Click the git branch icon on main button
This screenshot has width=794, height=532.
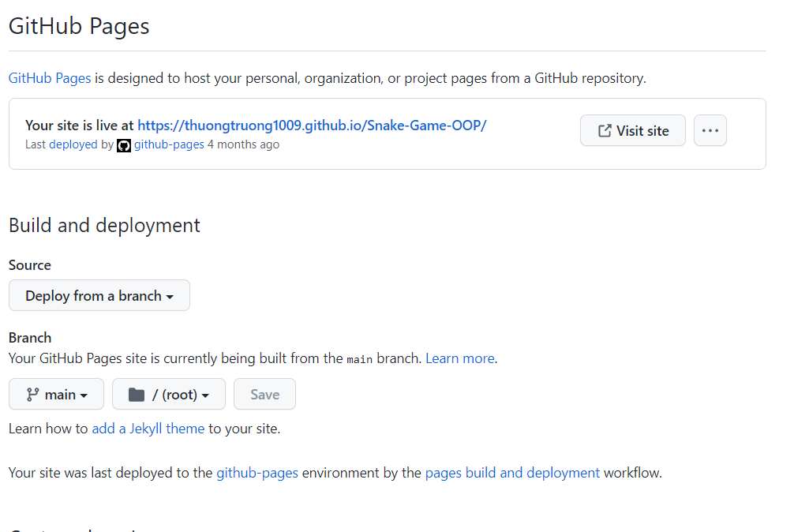click(x=33, y=395)
